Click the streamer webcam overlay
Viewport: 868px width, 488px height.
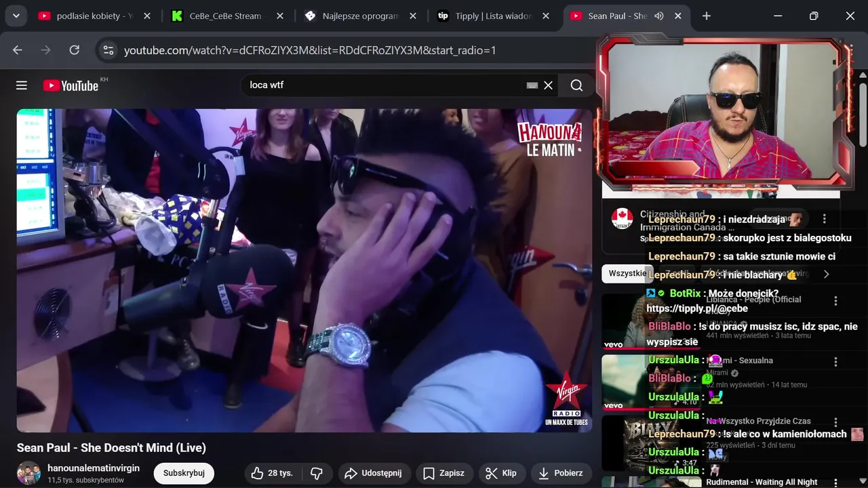[725, 111]
